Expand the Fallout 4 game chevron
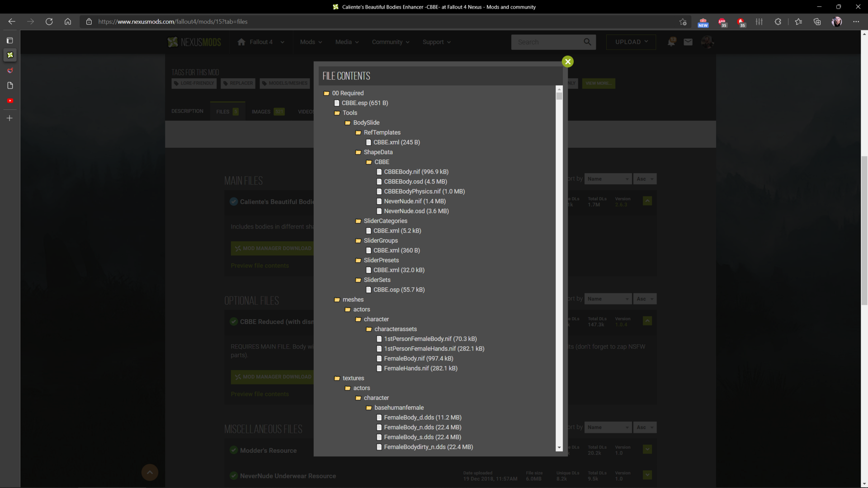This screenshot has width=868, height=488. (x=283, y=42)
